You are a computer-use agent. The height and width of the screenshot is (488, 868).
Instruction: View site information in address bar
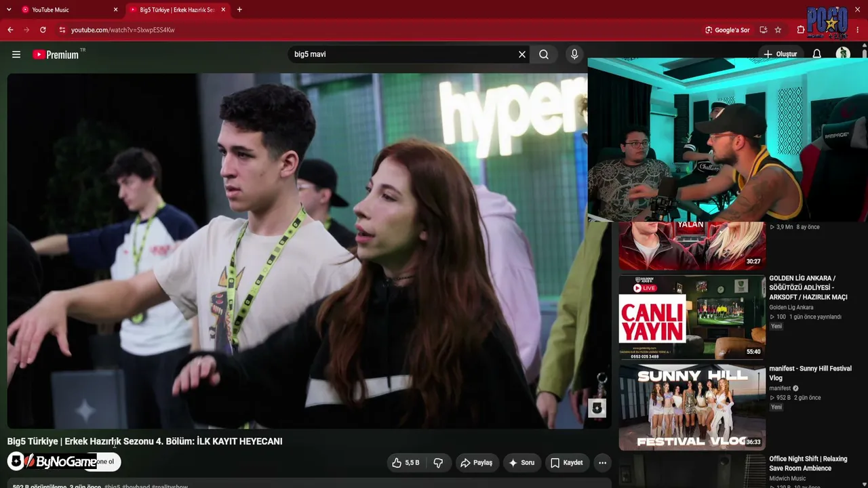[62, 30]
